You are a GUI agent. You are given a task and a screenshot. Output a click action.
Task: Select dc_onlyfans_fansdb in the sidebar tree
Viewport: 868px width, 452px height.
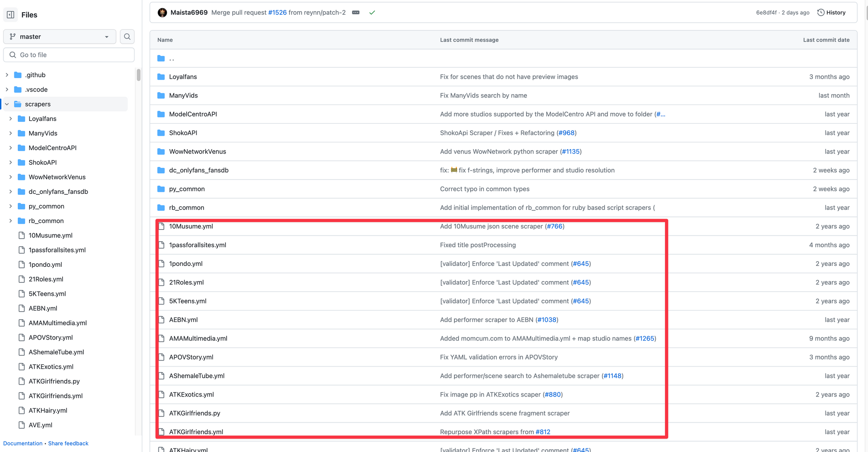(58, 192)
